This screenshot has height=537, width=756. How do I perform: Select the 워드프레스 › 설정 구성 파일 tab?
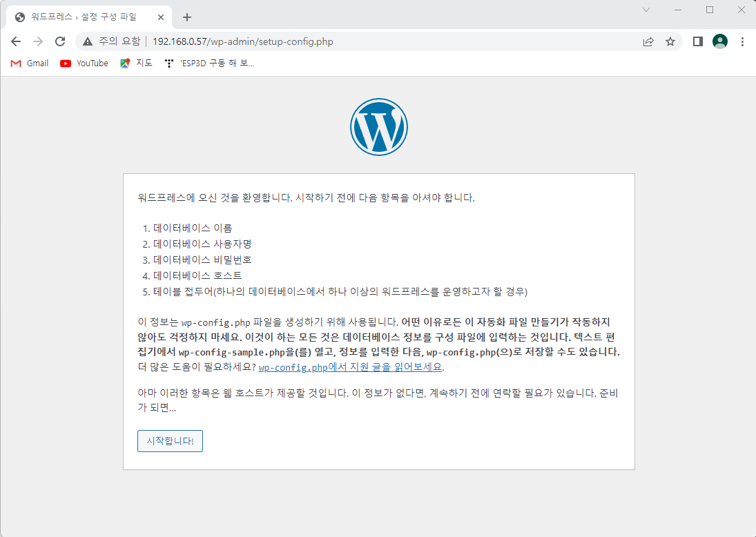click(89, 17)
